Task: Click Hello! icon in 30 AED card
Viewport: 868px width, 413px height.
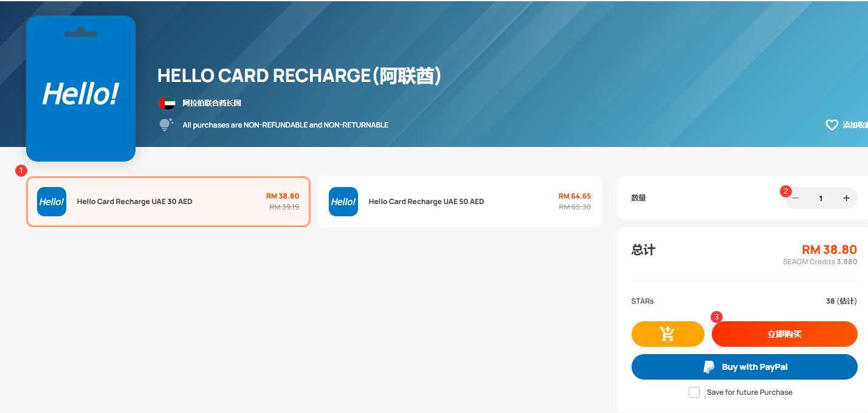Action: coord(52,202)
